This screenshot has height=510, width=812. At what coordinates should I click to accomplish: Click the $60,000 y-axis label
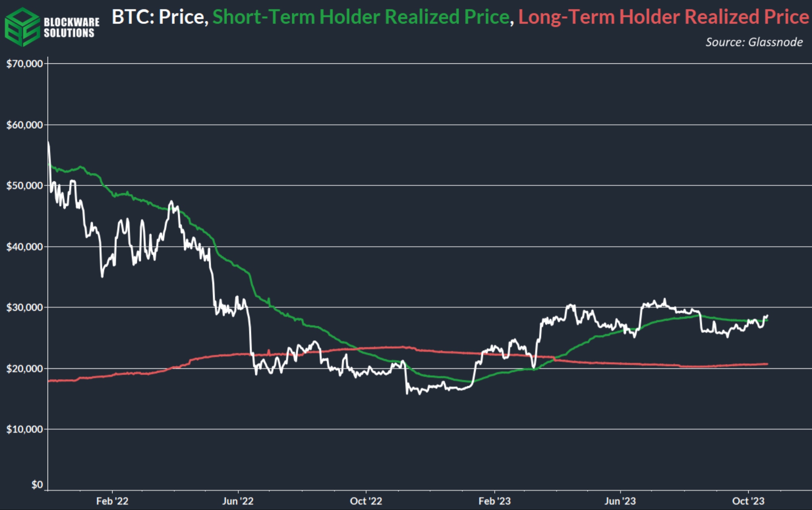pos(24,125)
